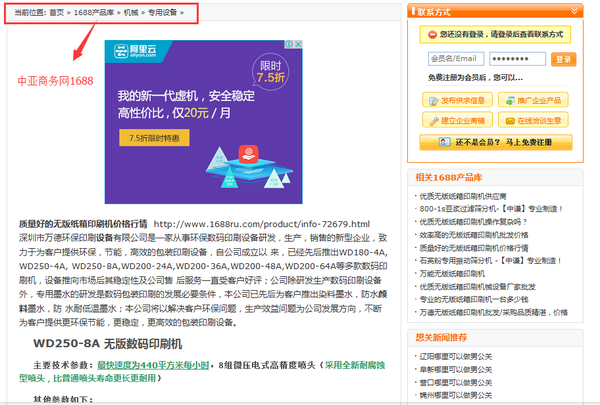This screenshot has height=405, width=600.
Task: Click 建立企业商铺 button
Action: (457, 120)
